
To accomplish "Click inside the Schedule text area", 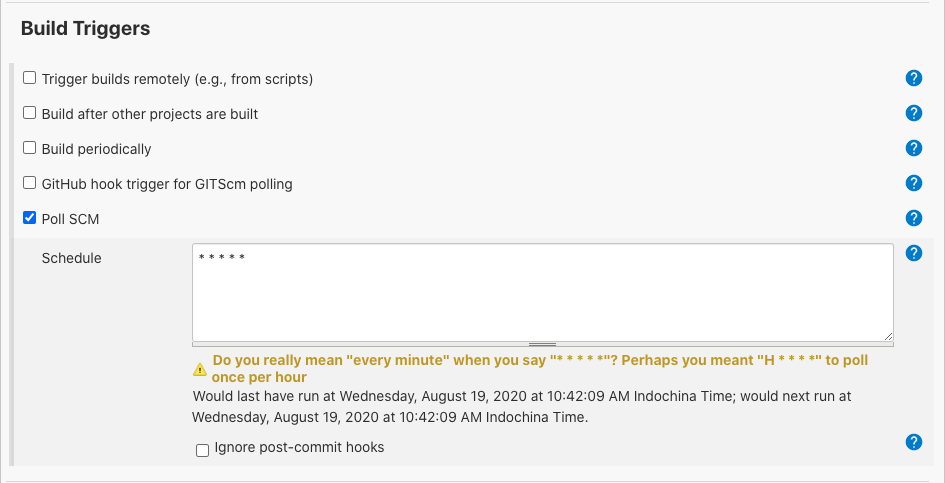I will pos(542,292).
